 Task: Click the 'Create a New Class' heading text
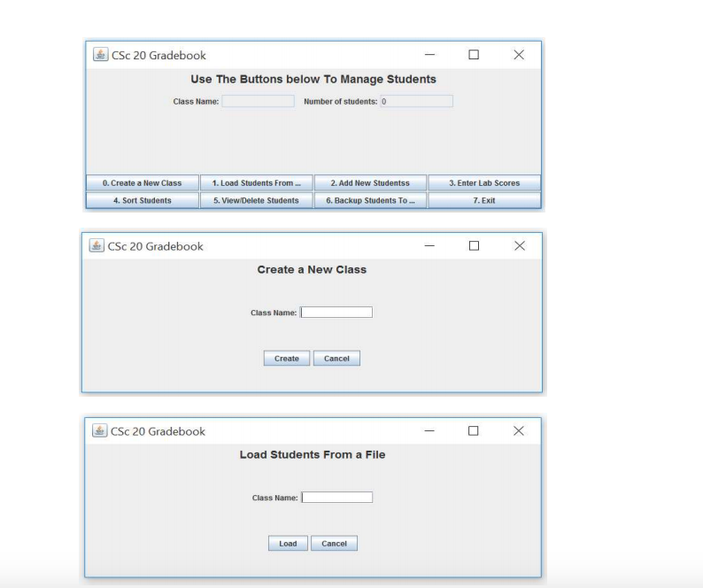pos(312,269)
